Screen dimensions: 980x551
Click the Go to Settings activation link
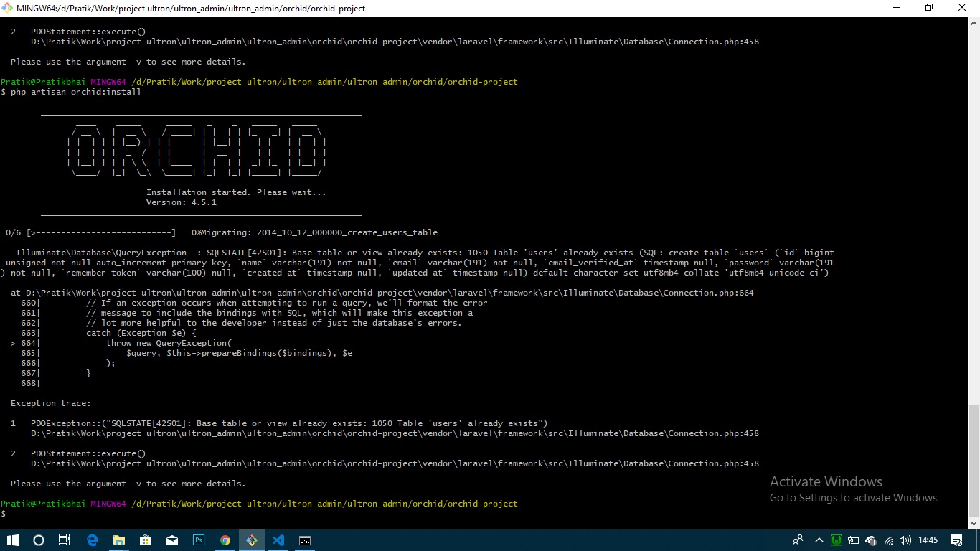click(854, 497)
